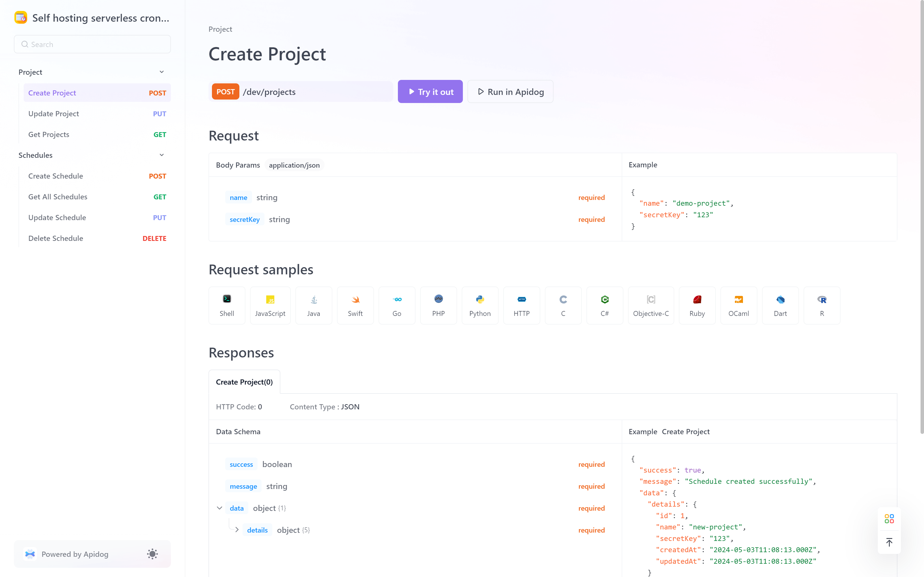
Task: Toggle the data object schema row
Action: coord(220,508)
